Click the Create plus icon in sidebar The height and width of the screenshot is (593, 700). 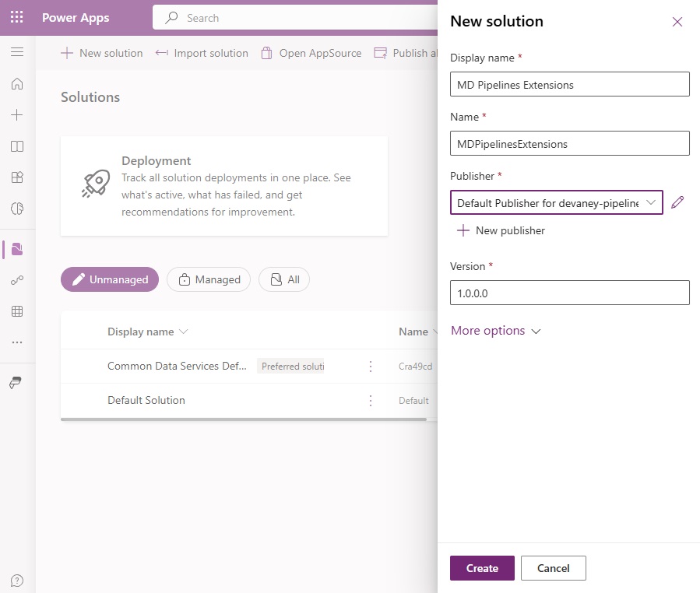(x=17, y=114)
